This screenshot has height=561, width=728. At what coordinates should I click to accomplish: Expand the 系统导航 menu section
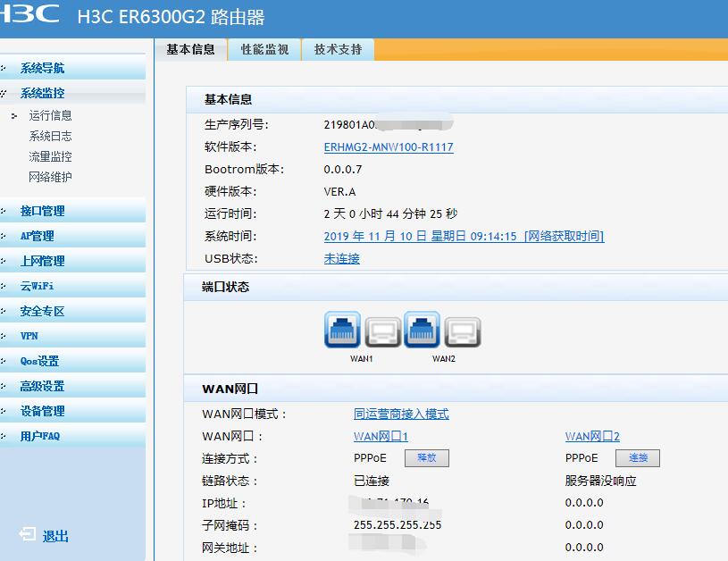click(72, 68)
